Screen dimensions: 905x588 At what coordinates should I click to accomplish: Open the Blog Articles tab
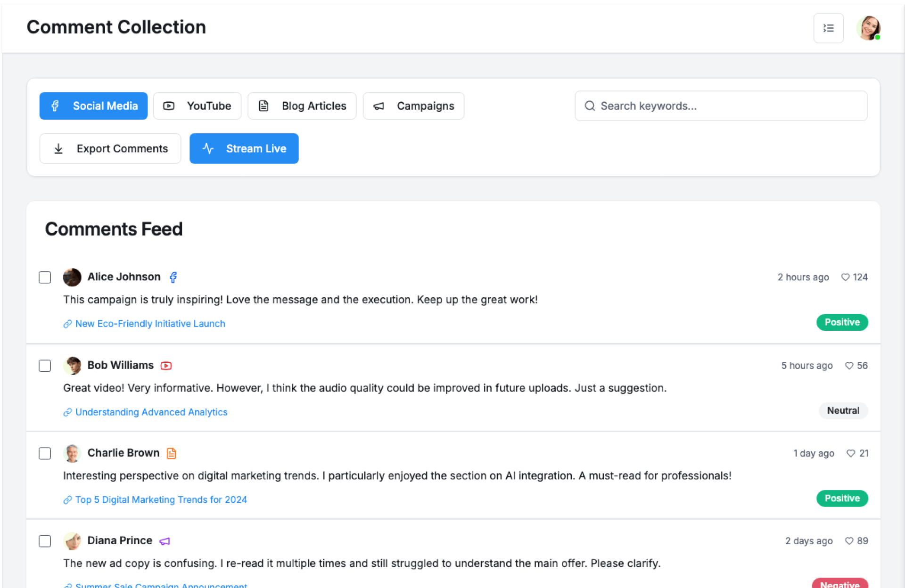pyautogui.click(x=302, y=106)
